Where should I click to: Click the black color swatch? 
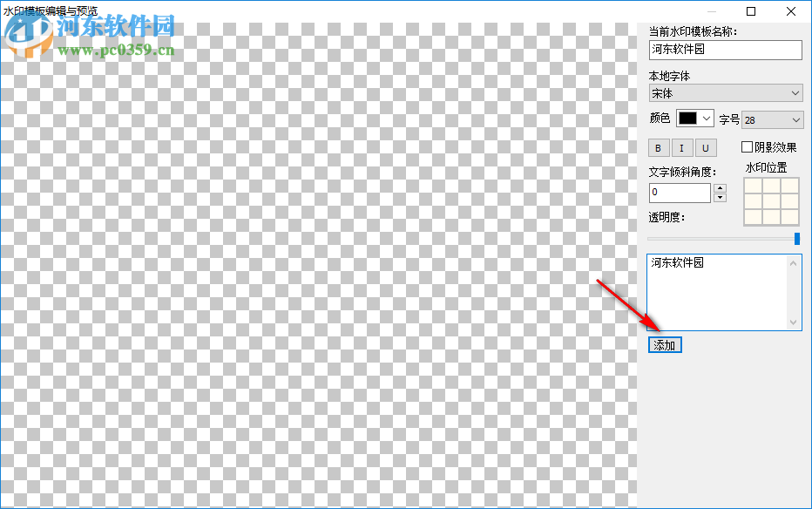[687, 119]
